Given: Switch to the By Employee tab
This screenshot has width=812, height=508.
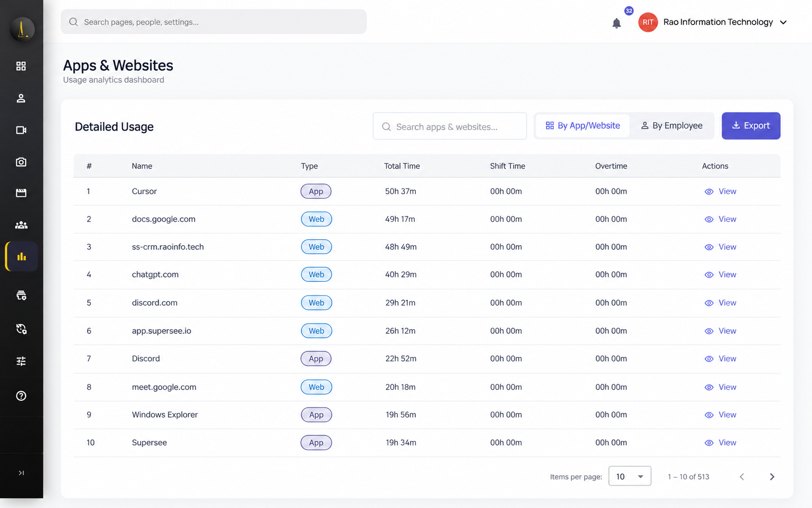Looking at the screenshot, I should pyautogui.click(x=672, y=125).
